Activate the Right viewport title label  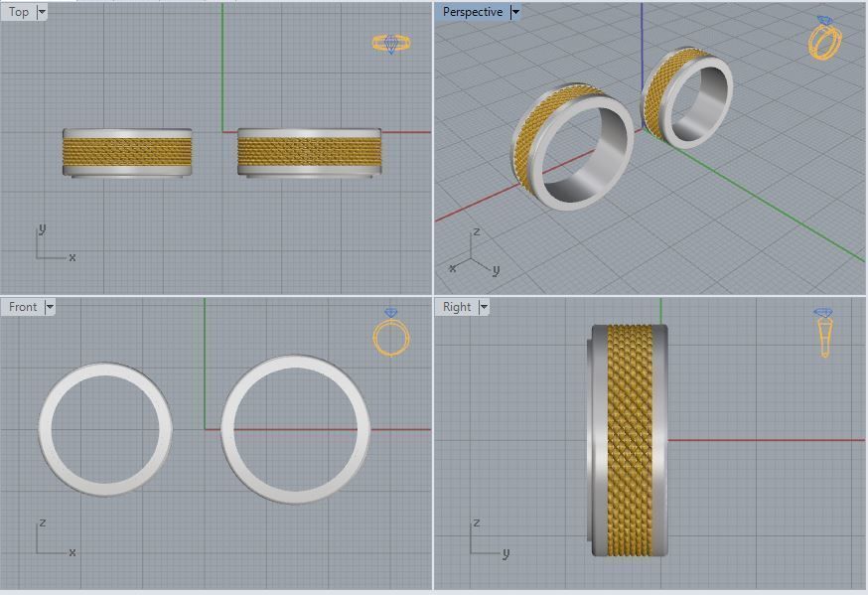click(x=457, y=307)
